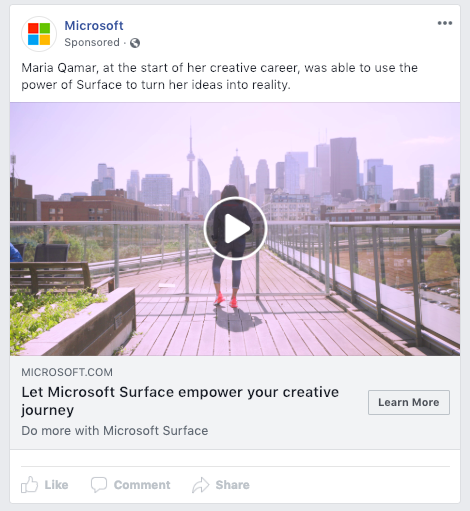Viewport: 470px width, 511px height.
Task: Click the Share arrow icon
Action: coord(200,485)
